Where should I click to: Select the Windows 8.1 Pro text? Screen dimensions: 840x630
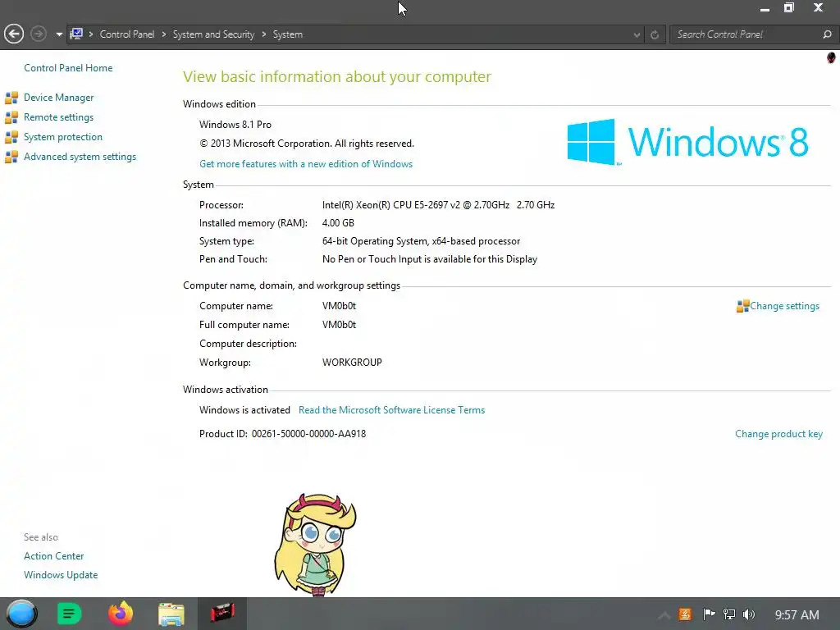tap(235, 125)
